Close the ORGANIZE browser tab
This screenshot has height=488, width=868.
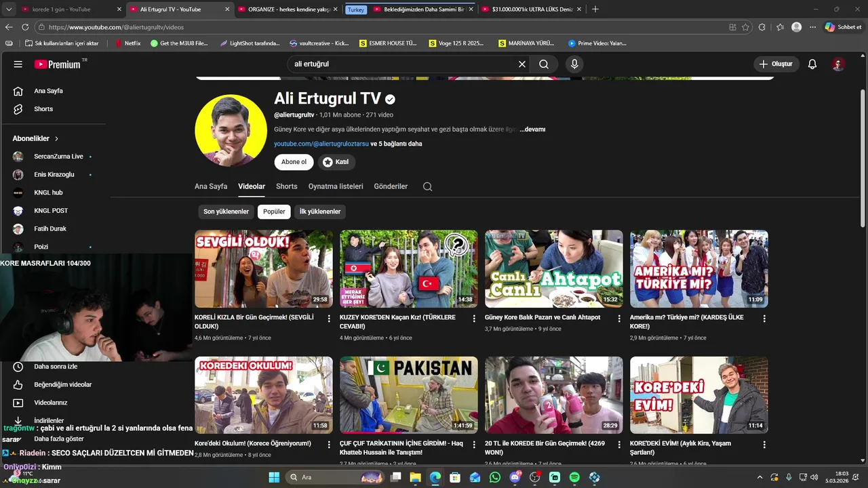[x=335, y=9]
